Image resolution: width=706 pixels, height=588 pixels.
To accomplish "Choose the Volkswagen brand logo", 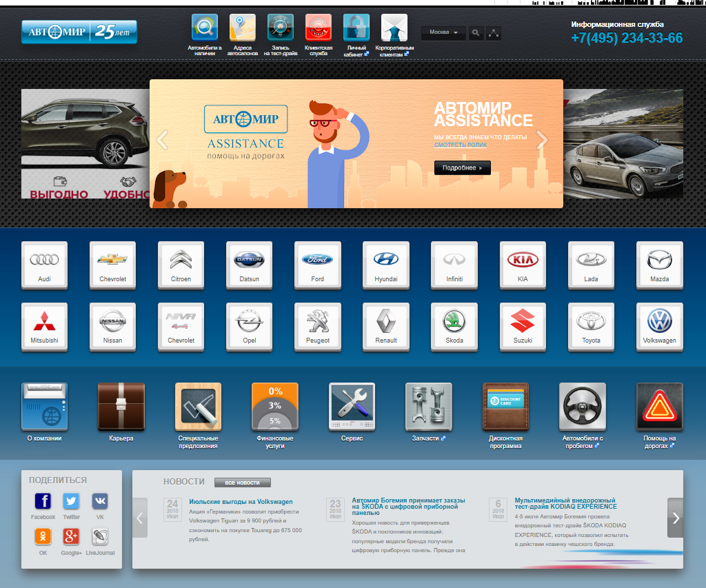I will coord(659,324).
